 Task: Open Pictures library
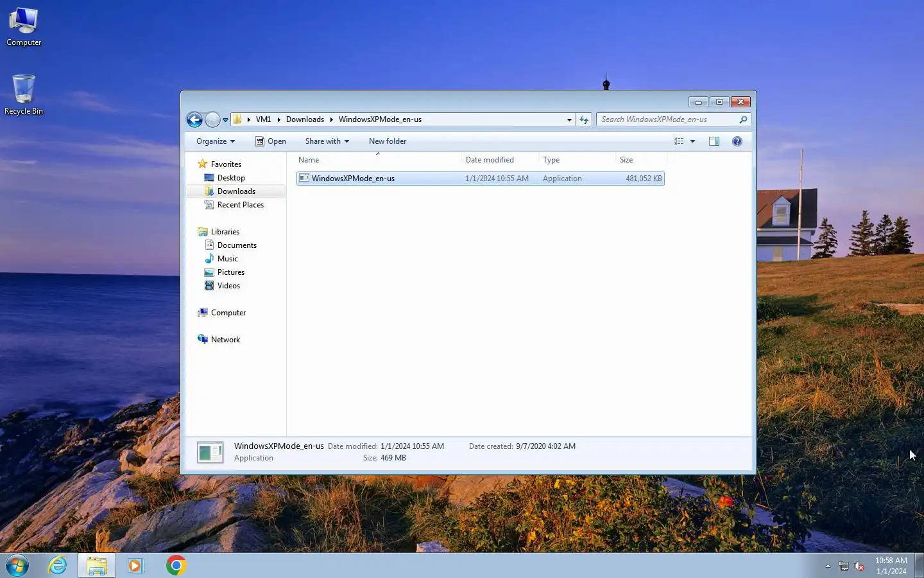tap(230, 272)
